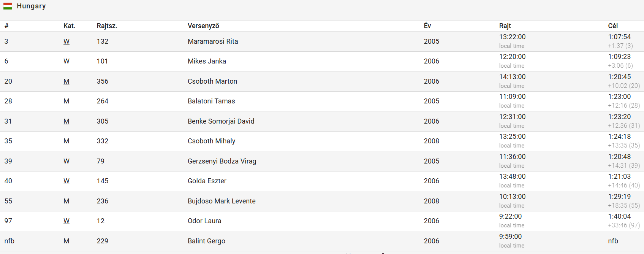This screenshot has width=644, height=254.
Task: Sort by the Rajt column header
Action: (x=505, y=26)
